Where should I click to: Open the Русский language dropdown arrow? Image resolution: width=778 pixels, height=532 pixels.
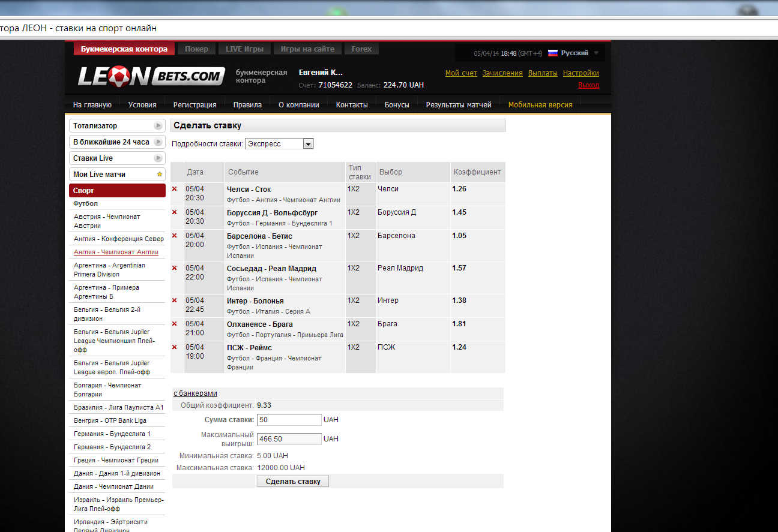[x=596, y=53]
